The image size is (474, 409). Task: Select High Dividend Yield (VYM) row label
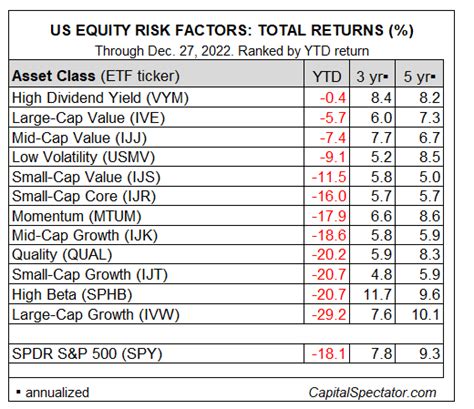click(x=100, y=98)
